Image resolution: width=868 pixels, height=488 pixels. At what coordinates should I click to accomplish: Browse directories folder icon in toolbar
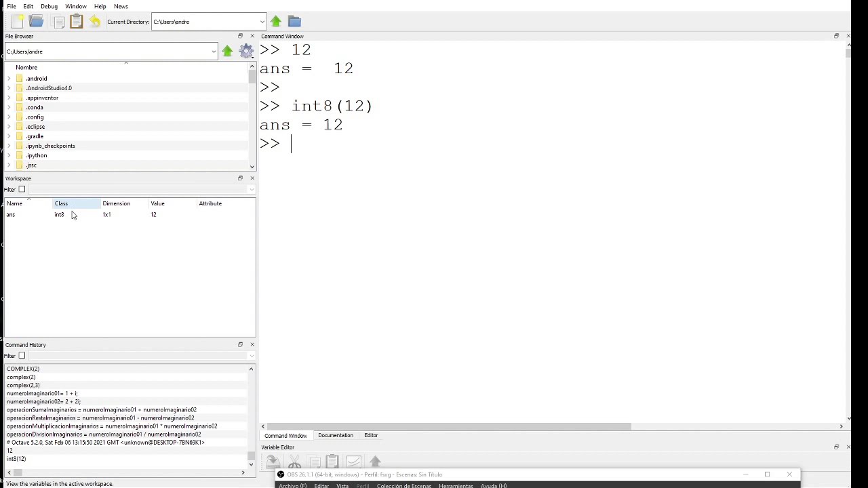coord(294,22)
